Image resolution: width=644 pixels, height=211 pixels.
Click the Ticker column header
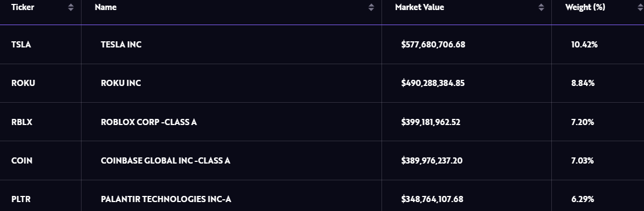(22, 7)
